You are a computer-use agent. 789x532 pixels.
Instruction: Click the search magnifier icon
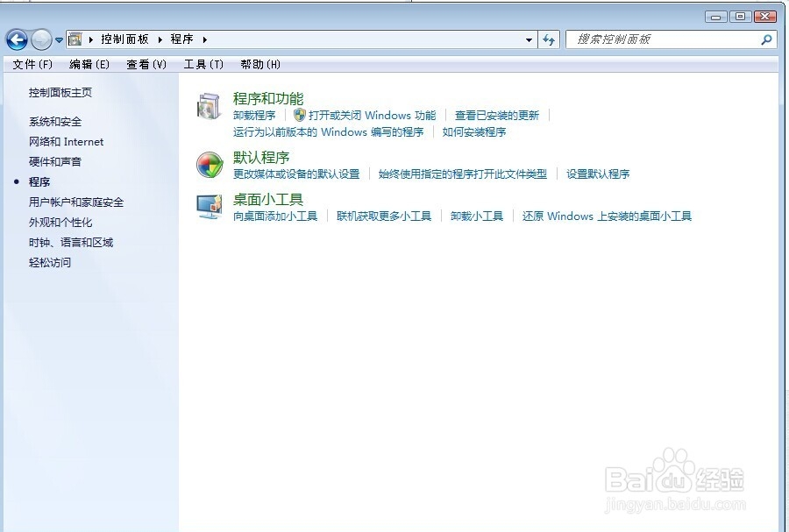(x=766, y=39)
